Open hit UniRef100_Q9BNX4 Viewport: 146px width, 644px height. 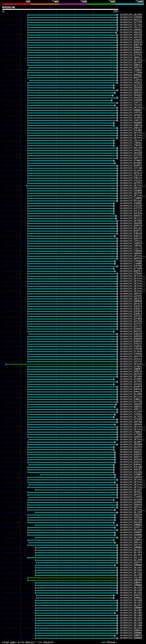(131, 630)
